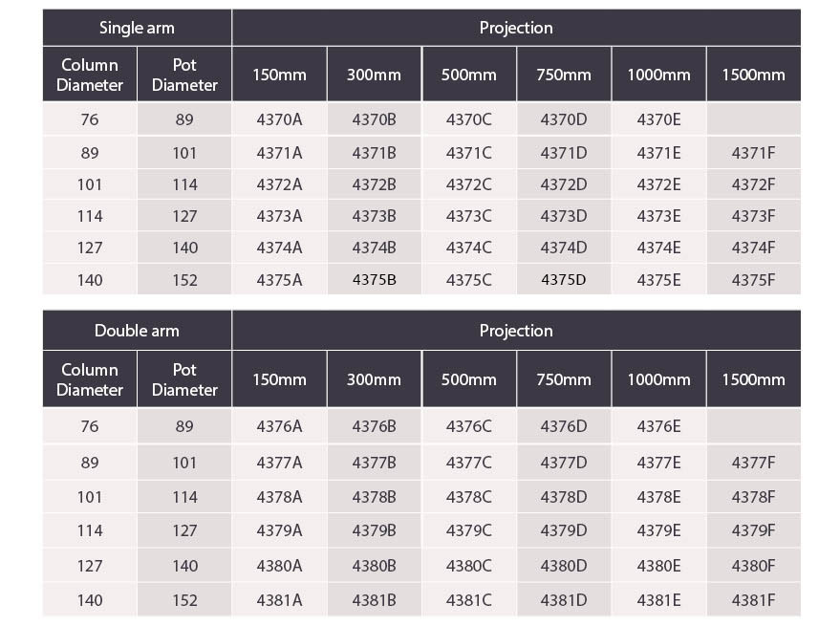Click part number 4372E
840x626 pixels.
(x=658, y=184)
